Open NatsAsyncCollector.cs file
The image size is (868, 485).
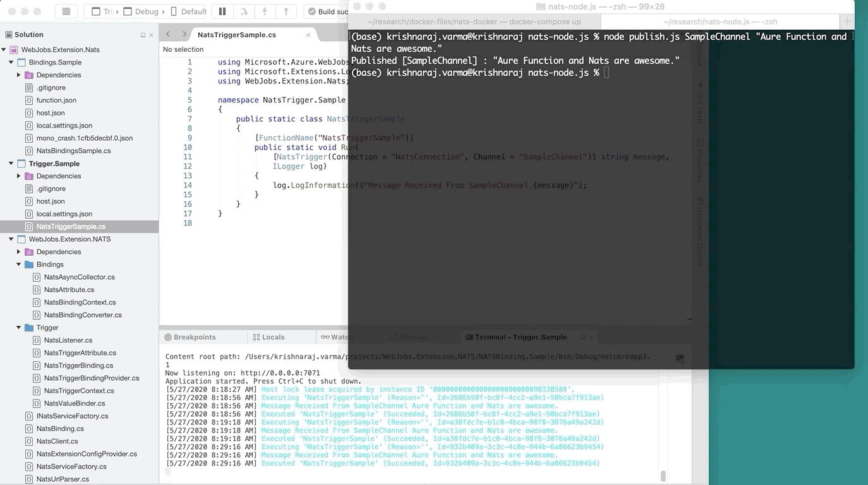point(80,277)
